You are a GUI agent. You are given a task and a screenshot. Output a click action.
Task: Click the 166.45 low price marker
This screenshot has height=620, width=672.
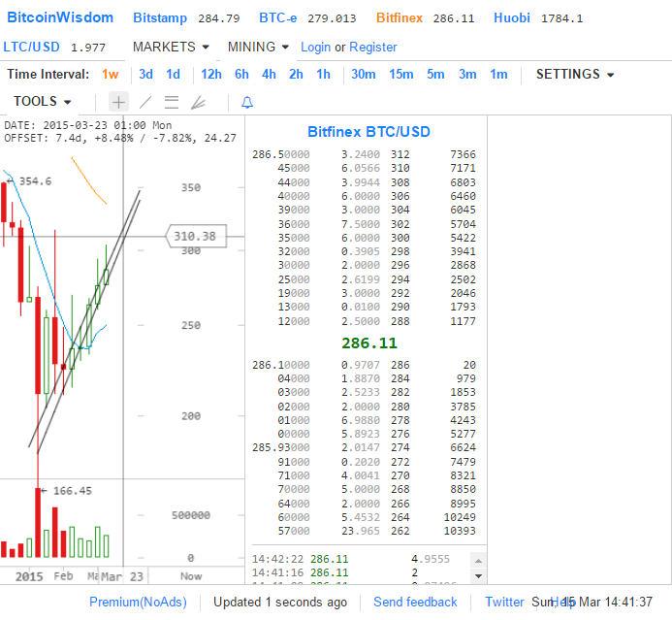(x=67, y=491)
